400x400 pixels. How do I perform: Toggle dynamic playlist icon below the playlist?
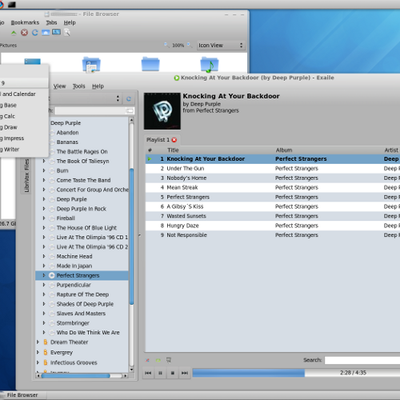click(x=169, y=360)
